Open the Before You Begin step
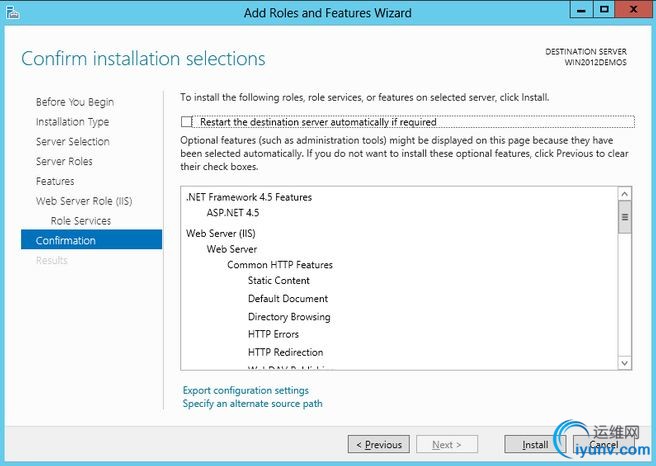Image resolution: width=656 pixels, height=466 pixels. pyautogui.click(x=75, y=102)
